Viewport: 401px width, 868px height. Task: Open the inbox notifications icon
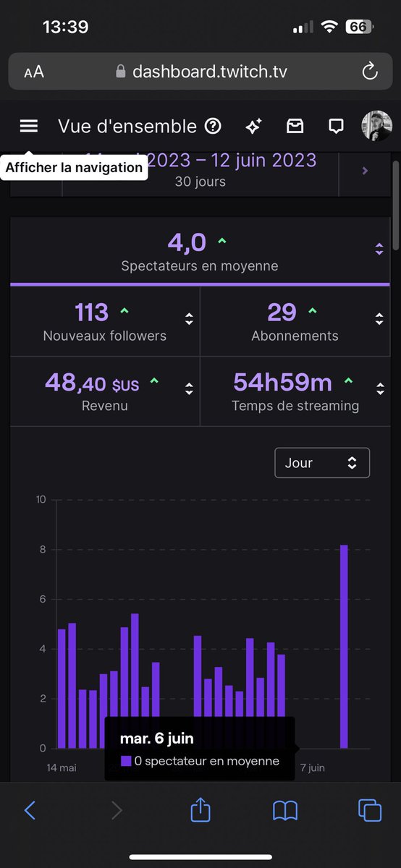[x=295, y=127]
